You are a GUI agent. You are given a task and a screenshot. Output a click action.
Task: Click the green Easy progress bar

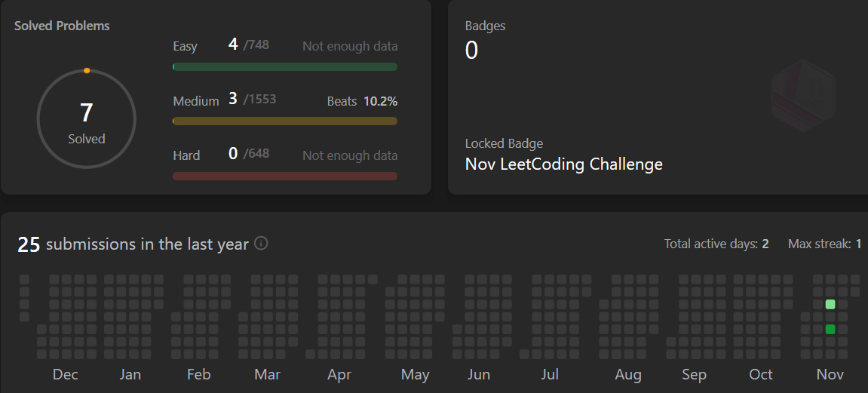[285, 67]
